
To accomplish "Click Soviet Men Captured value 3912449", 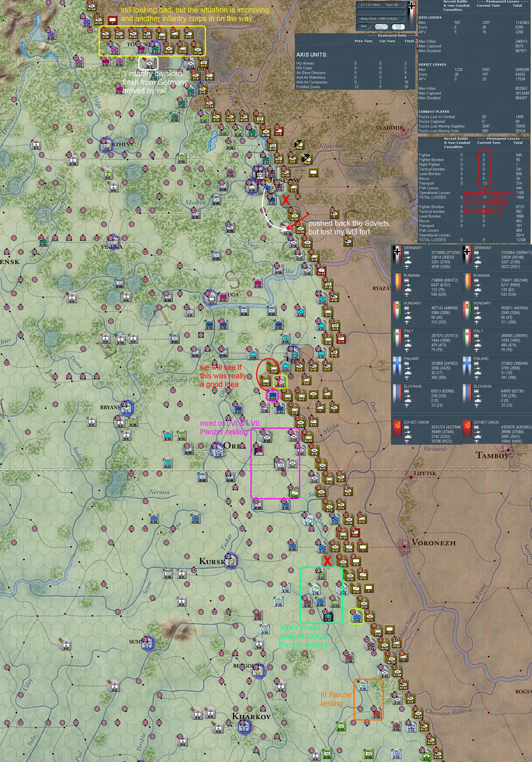I will point(521,93).
